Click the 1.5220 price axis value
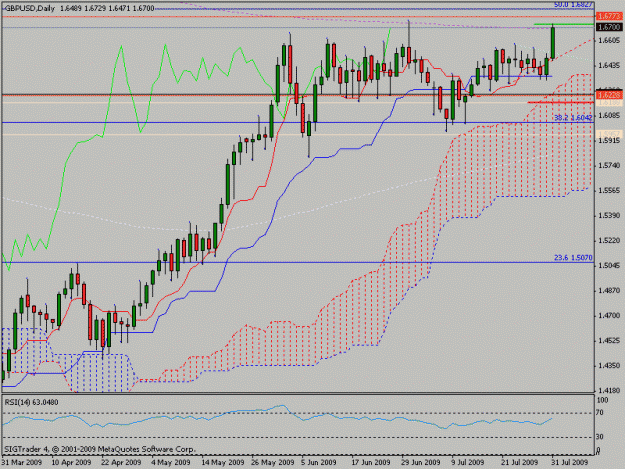The image size is (625, 469). point(609,240)
